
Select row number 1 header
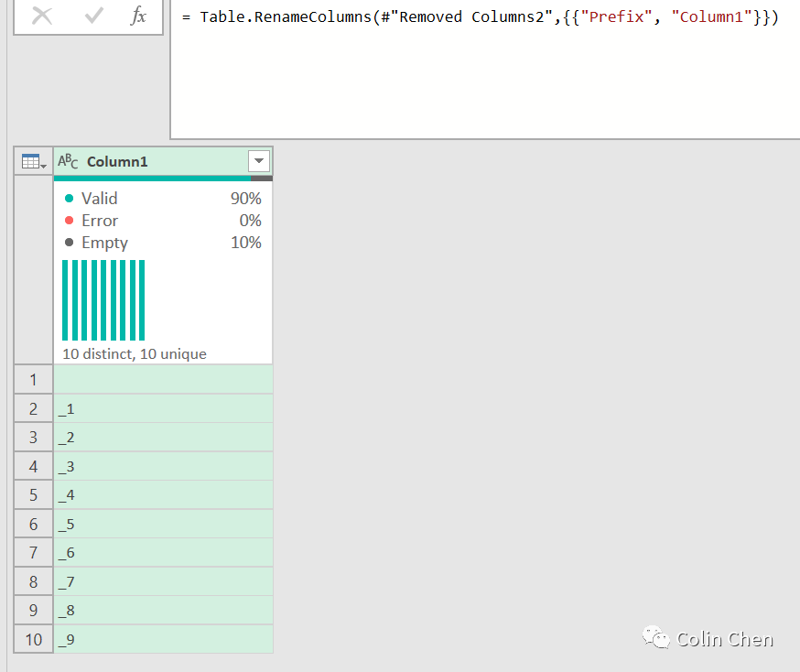(x=34, y=380)
